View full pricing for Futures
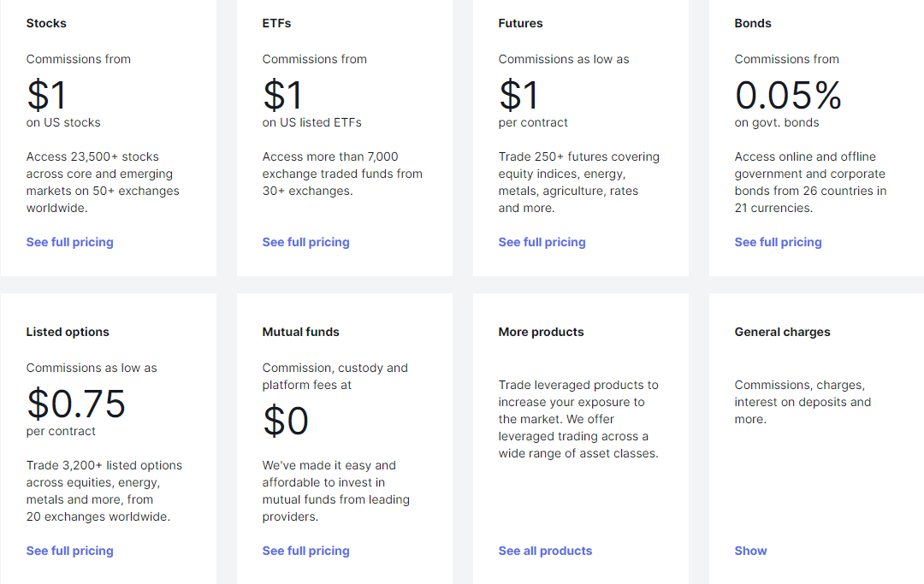The height and width of the screenshot is (584, 924). pyautogui.click(x=542, y=242)
